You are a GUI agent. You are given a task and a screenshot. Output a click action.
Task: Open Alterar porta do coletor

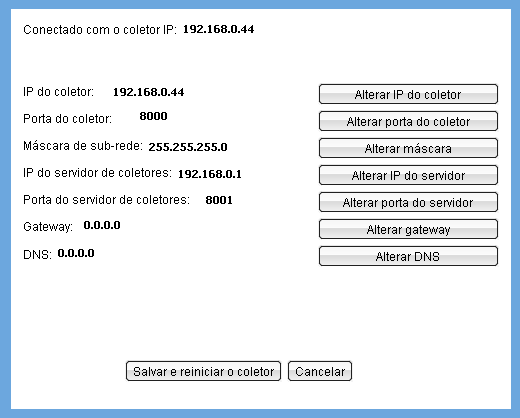point(408,121)
